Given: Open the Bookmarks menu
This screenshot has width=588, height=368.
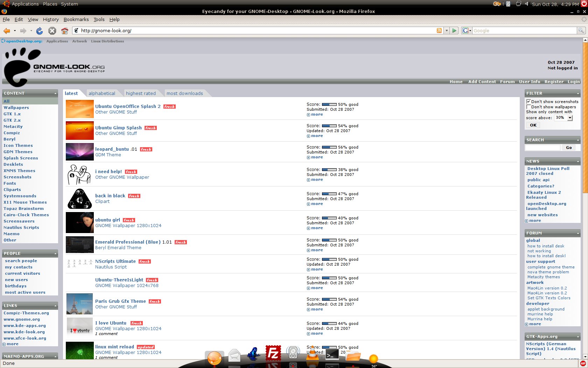Looking at the screenshot, I should pos(76,20).
